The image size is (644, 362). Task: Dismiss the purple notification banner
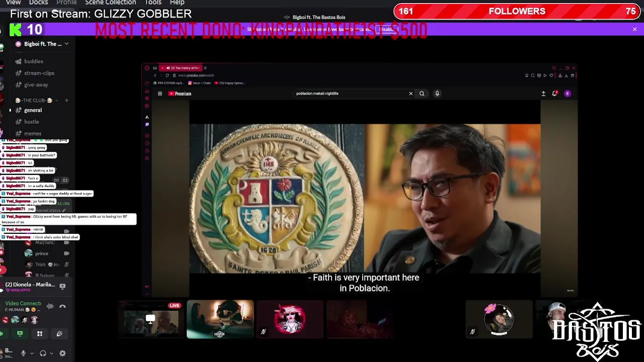[634, 29]
